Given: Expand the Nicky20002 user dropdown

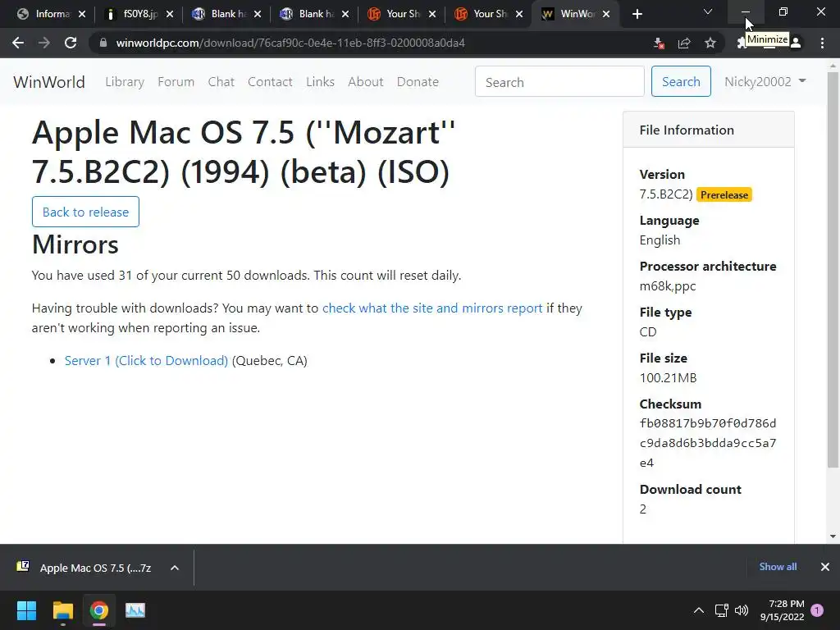Looking at the screenshot, I should 765,81.
